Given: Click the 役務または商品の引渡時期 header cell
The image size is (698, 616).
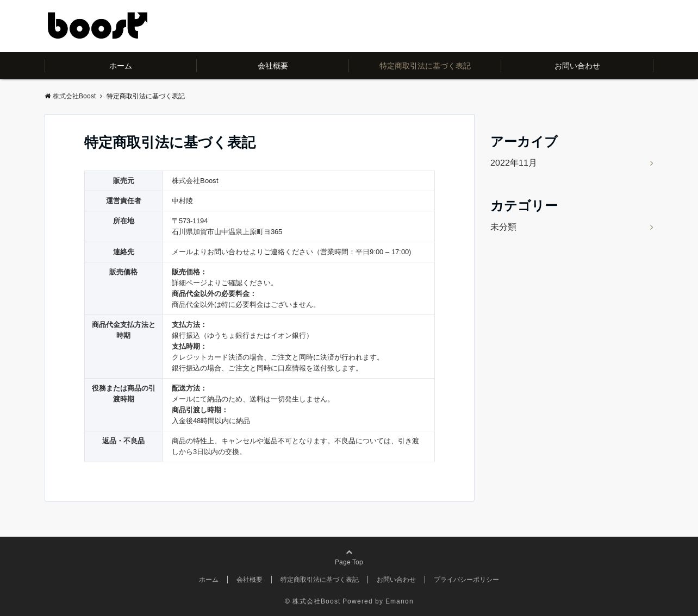Looking at the screenshot, I should (123, 405).
